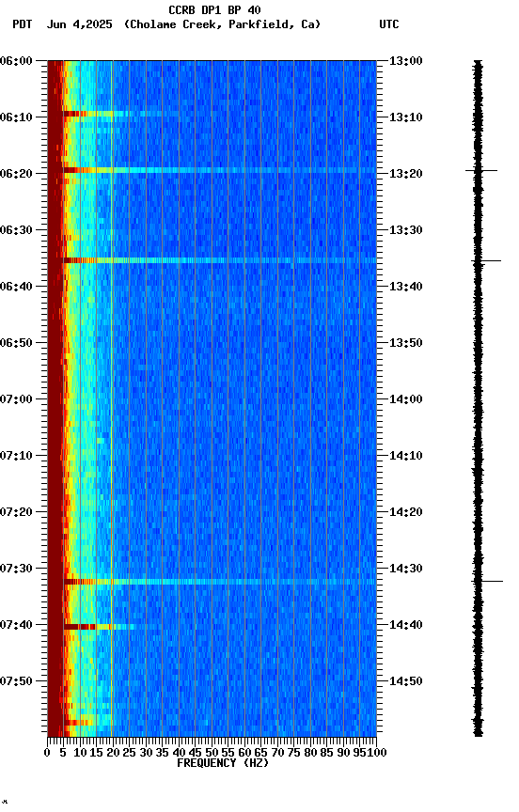The height and width of the screenshot is (812, 519).
Task: Click the "100" frequency axis tick label
Action: 378,753
